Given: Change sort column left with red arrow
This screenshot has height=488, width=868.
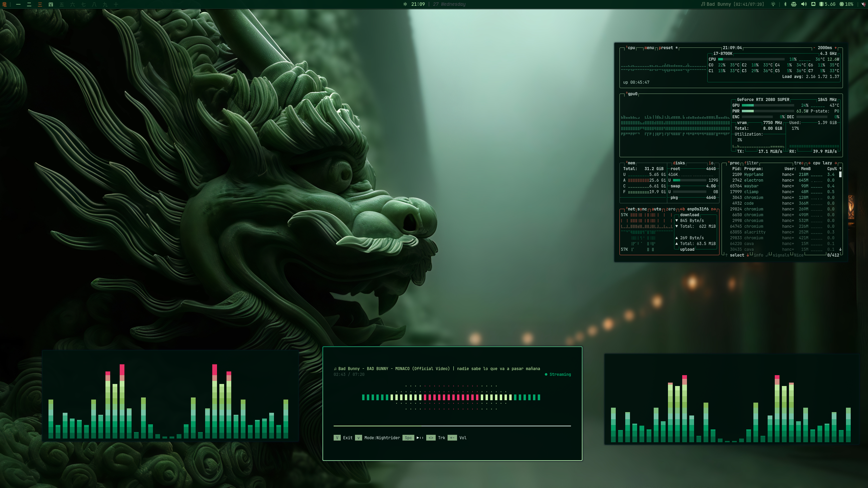Looking at the screenshot, I should pos(809,163).
